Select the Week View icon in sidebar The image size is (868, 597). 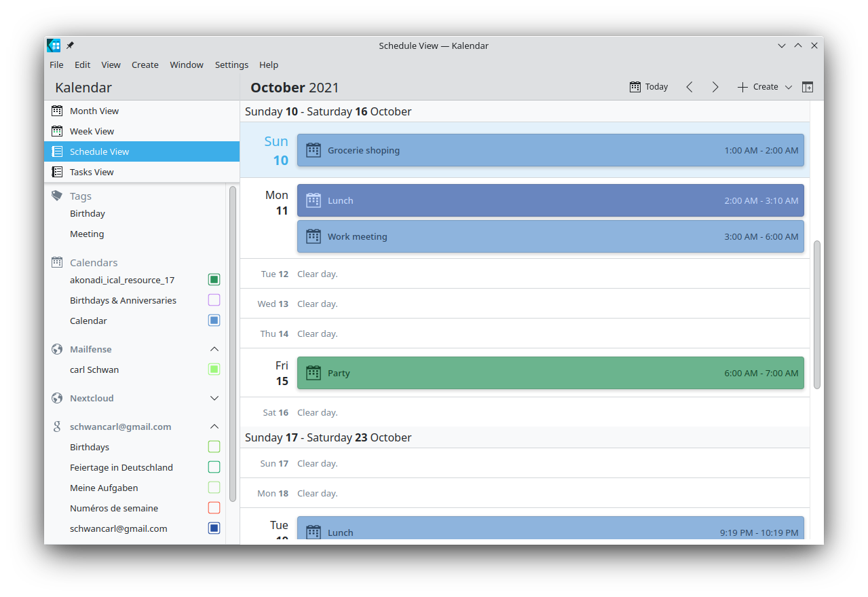pos(58,131)
